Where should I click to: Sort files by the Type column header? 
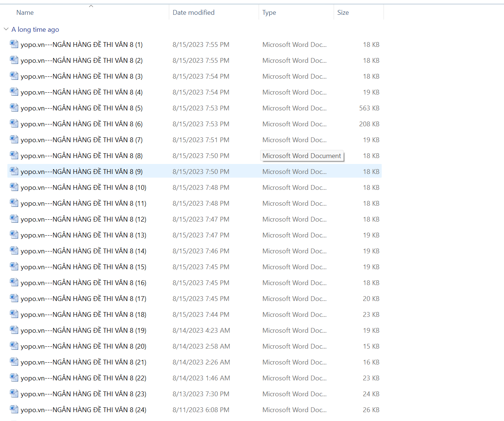coord(269,13)
